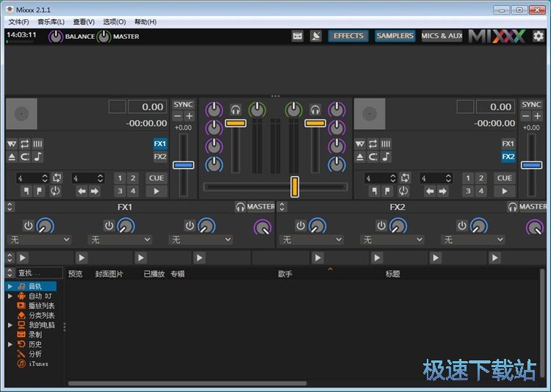Image resolution: width=551 pixels, height=392 pixels.
Task: Expand the 自动 DJ tree item
Action: (x=10, y=296)
